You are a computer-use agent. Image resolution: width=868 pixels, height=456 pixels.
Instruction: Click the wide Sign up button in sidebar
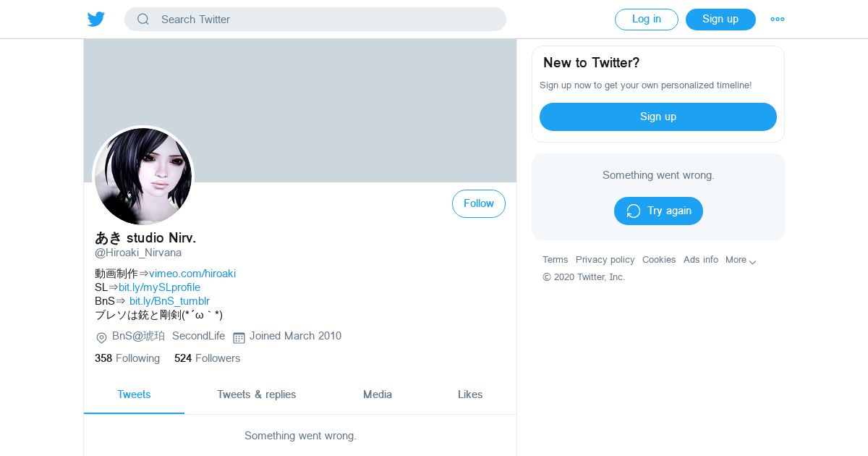(658, 117)
